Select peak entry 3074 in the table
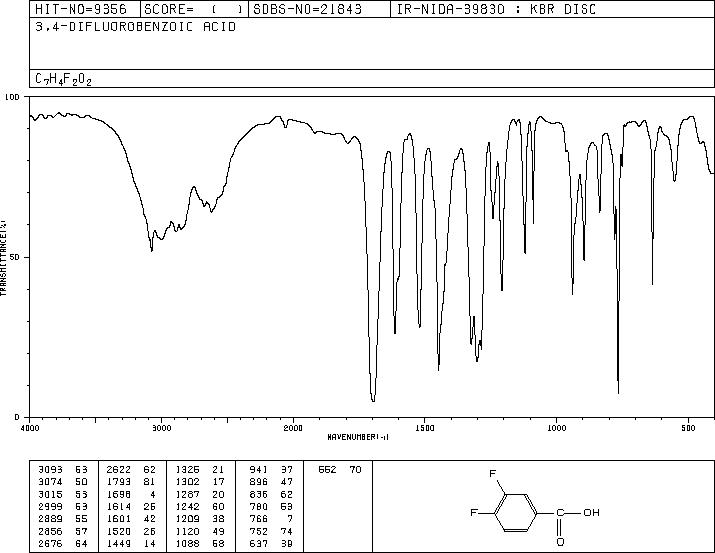This screenshot has height=553, width=715. pos(63,482)
